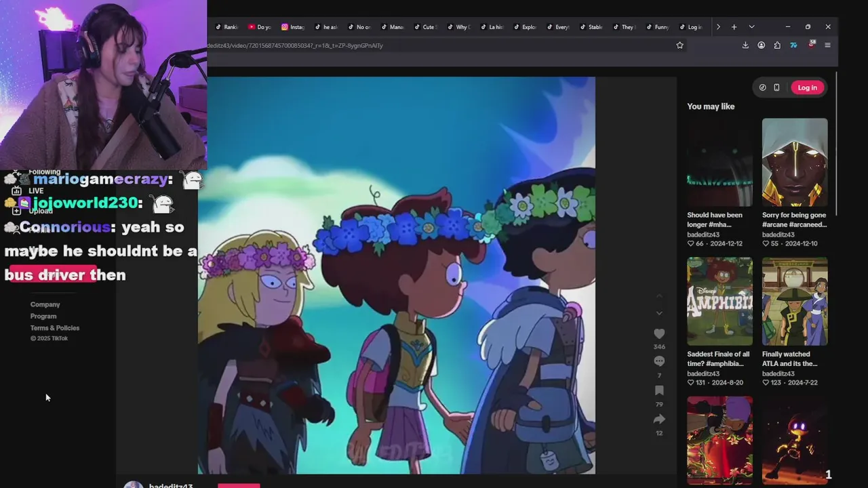
Task: Open Program footer link
Action: [x=43, y=316]
